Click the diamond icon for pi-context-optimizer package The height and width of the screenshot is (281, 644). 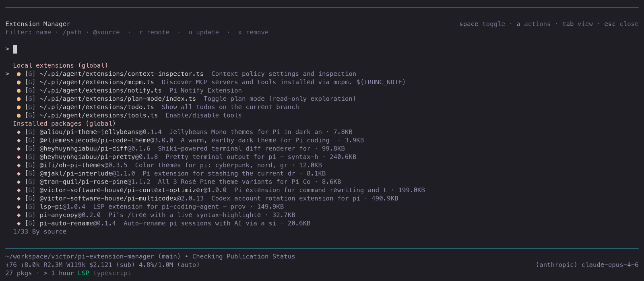coord(19,190)
